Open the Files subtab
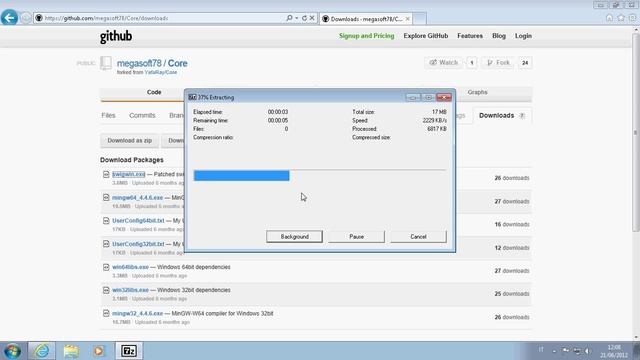The height and width of the screenshot is (360, 640). click(108, 116)
